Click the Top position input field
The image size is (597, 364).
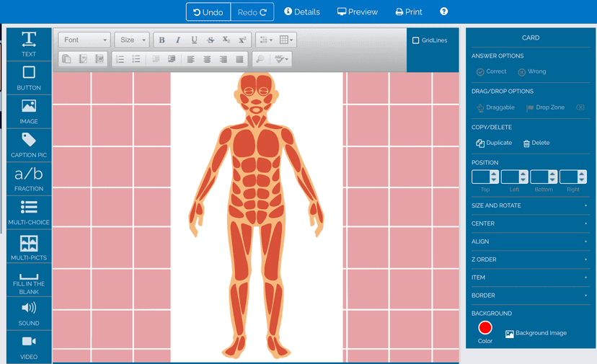coord(481,177)
